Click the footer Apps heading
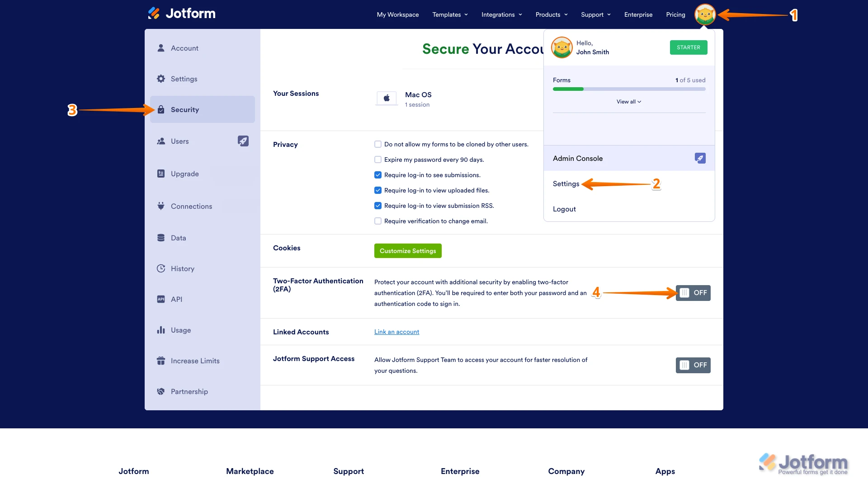868x488 pixels. [665, 471]
